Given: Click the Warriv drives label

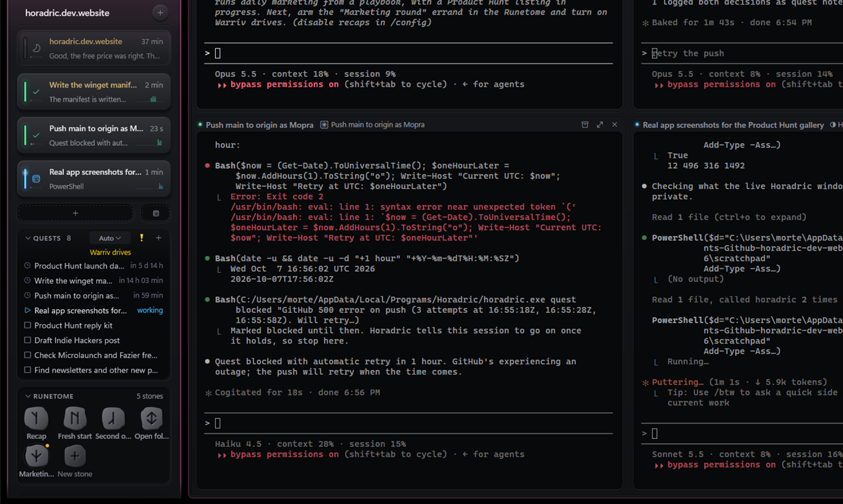Looking at the screenshot, I should pos(110,252).
